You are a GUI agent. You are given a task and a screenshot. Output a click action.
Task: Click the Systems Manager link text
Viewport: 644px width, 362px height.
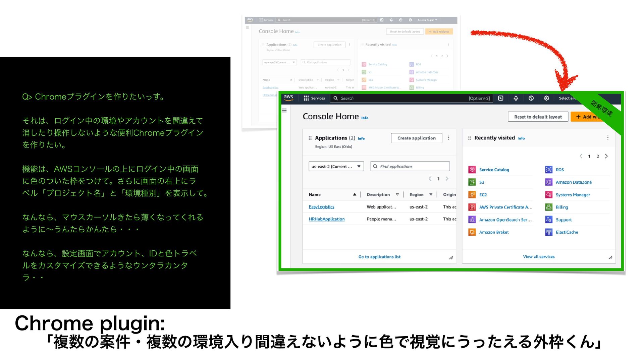tap(573, 195)
